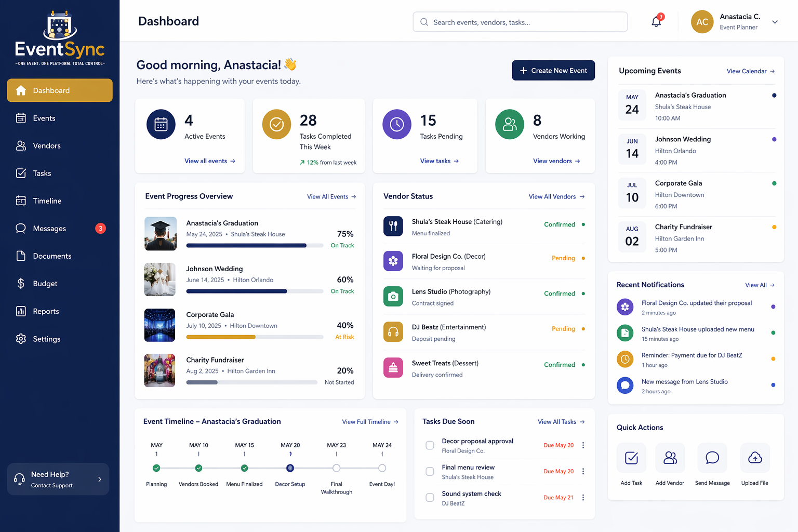This screenshot has height=532, width=798.
Task: Click the Send Message quick action icon
Action: pos(712,458)
